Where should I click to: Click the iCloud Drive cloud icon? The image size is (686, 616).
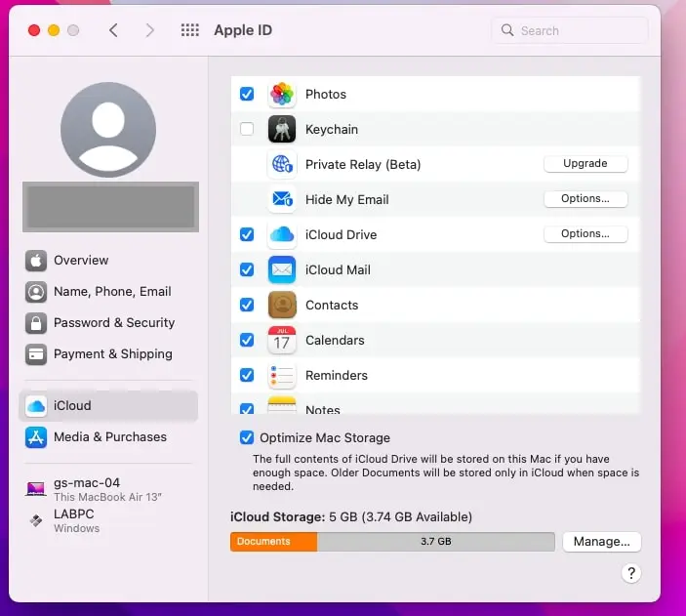282,234
